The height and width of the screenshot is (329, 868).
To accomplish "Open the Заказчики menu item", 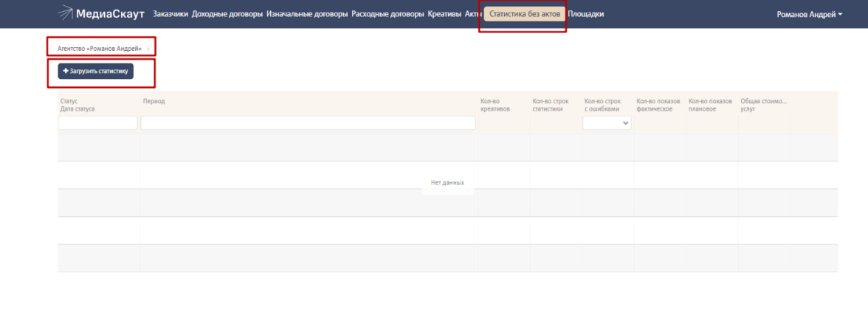I will (x=170, y=14).
